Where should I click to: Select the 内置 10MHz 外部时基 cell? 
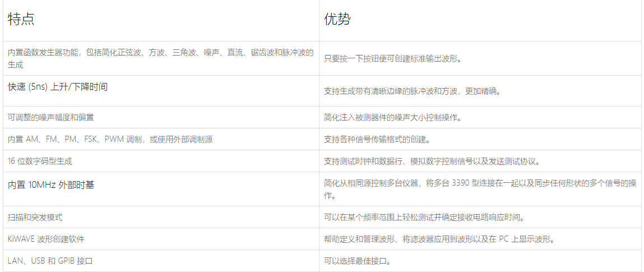[x=51, y=185]
